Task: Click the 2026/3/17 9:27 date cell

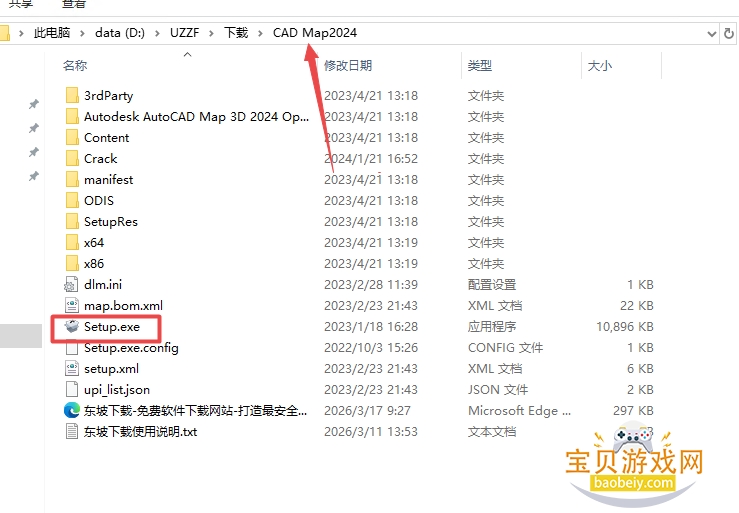Action: (x=367, y=411)
